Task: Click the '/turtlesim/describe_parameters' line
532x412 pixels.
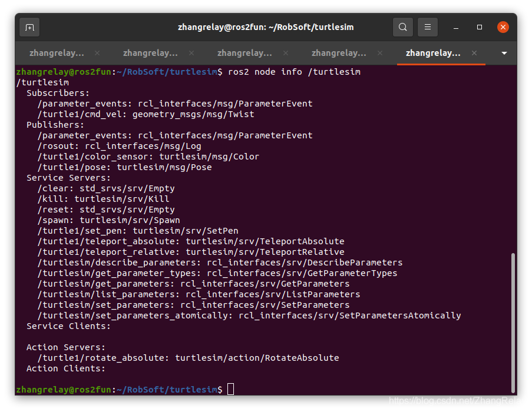Action: (x=220, y=263)
